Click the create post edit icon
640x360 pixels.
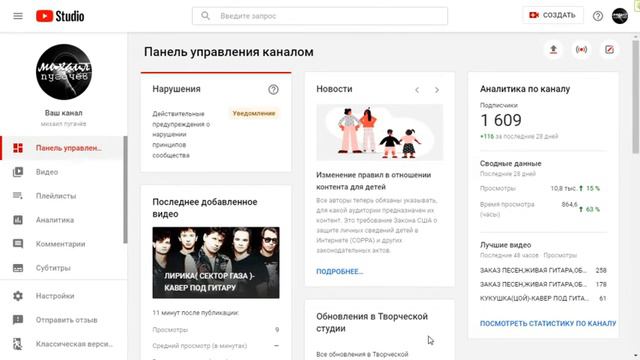point(609,50)
